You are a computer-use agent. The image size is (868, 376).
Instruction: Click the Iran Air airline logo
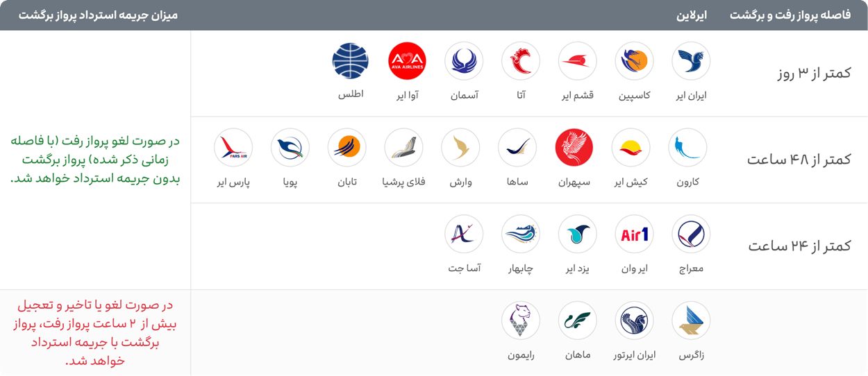tap(691, 61)
